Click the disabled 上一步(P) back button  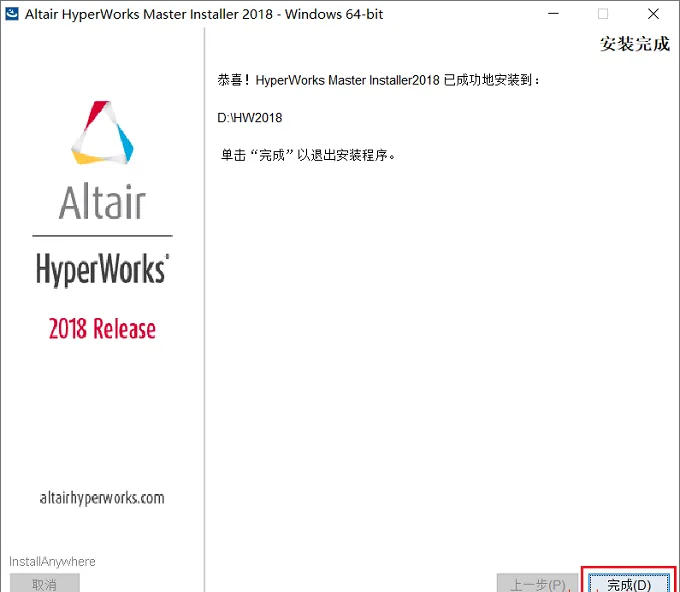tap(537, 584)
